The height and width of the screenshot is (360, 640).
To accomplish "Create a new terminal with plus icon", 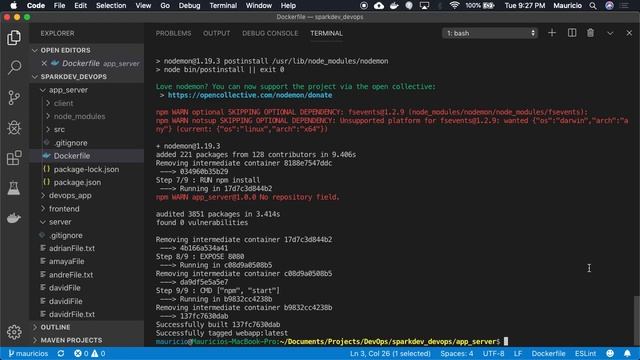I will [x=552, y=33].
